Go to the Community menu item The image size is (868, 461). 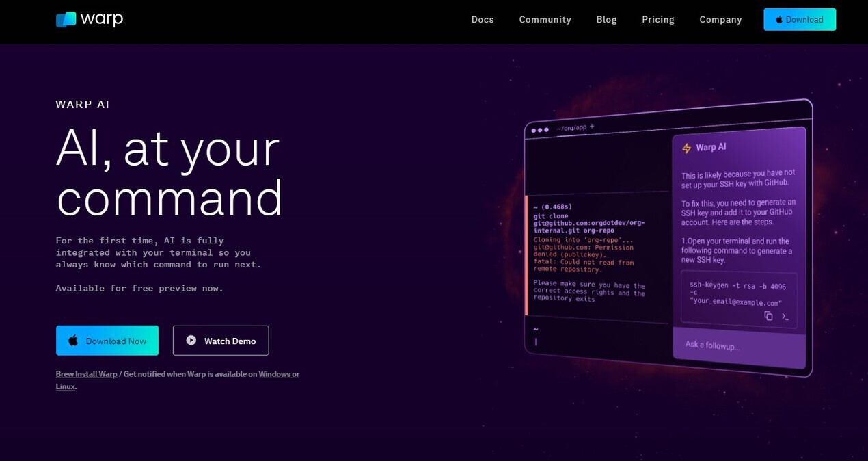pyautogui.click(x=545, y=19)
